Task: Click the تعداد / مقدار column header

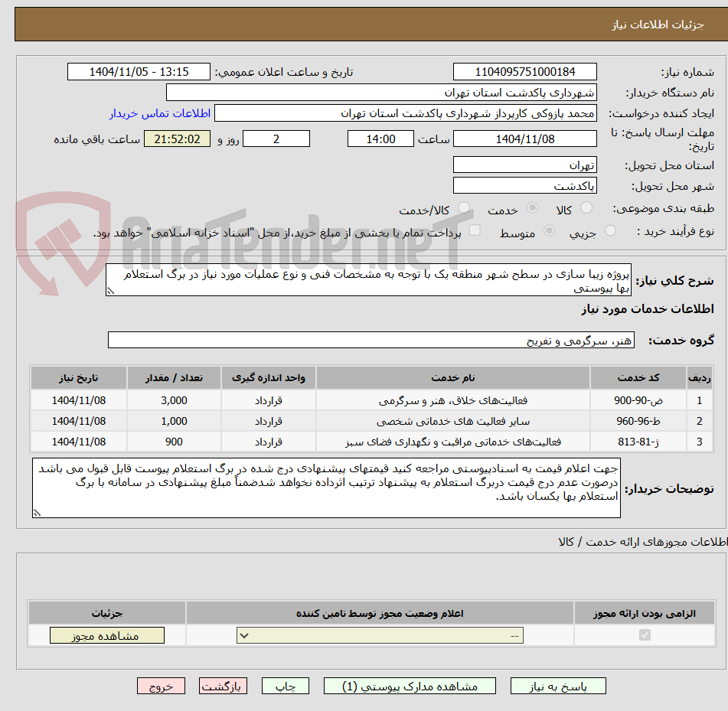Action: [174, 378]
